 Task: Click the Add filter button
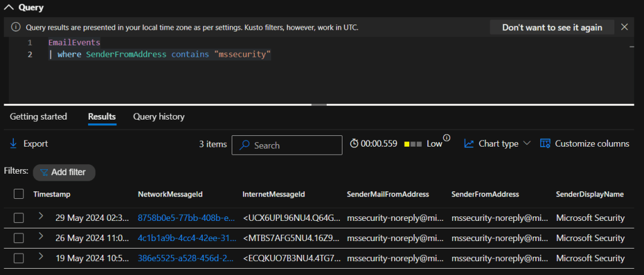[x=64, y=172]
